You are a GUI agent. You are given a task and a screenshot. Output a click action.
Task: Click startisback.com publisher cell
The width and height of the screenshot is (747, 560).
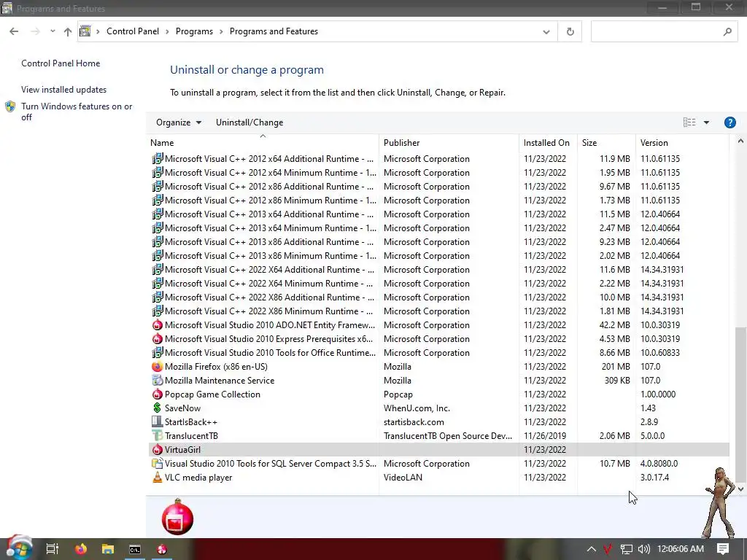[414, 422]
